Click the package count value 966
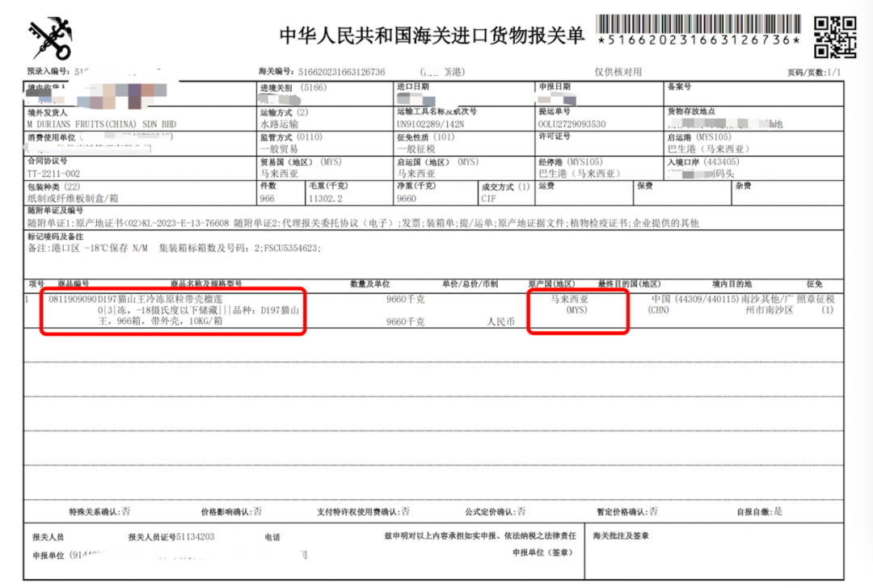 pyautogui.click(x=268, y=199)
